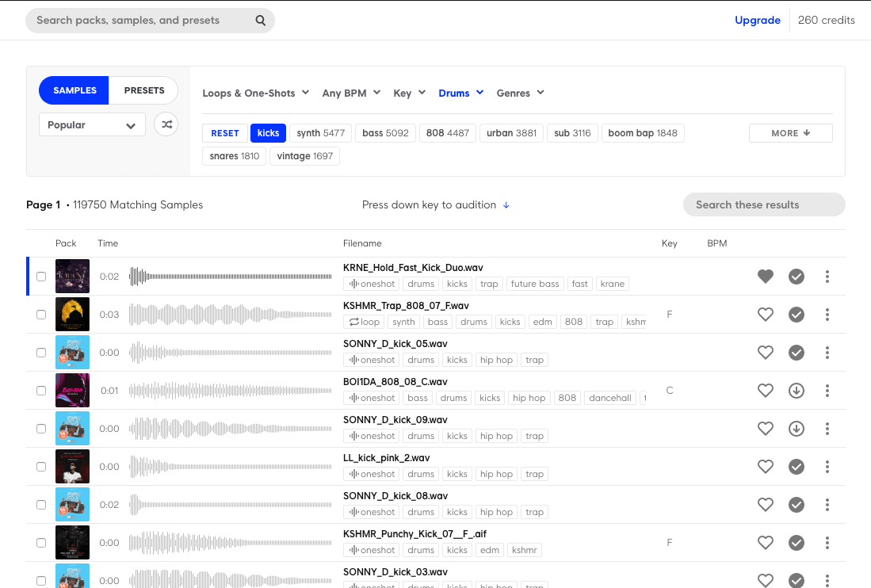This screenshot has width=871, height=588.
Task: Switch to the Presets tab
Action: point(144,90)
